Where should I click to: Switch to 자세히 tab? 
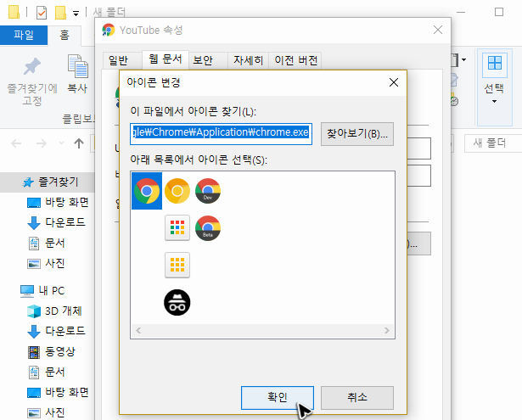[249, 60]
